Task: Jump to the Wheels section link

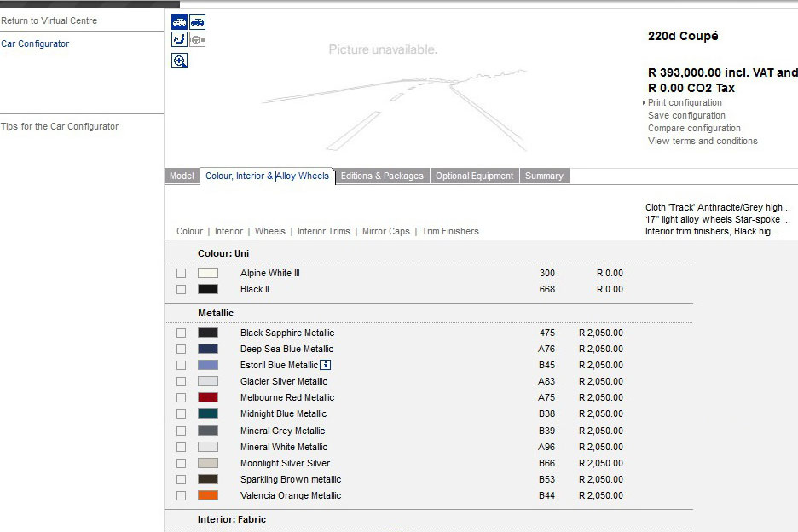Action: tap(270, 232)
